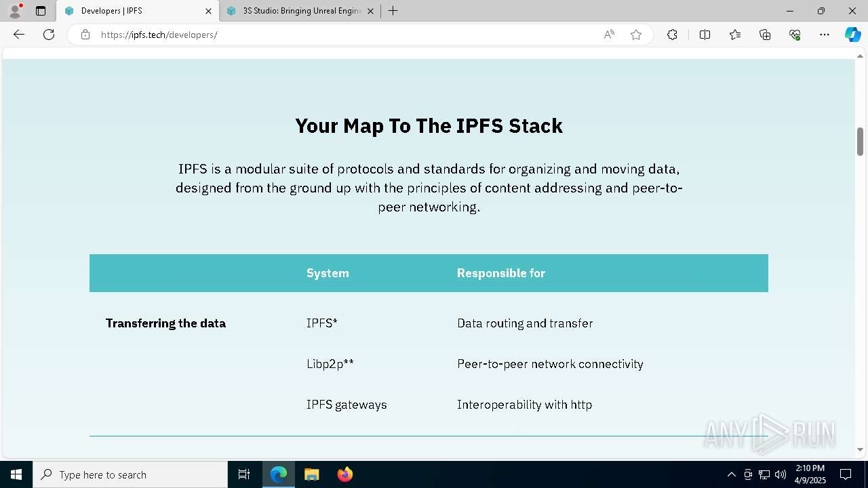Open volume control tray icon
868x488 pixels.
(x=781, y=474)
